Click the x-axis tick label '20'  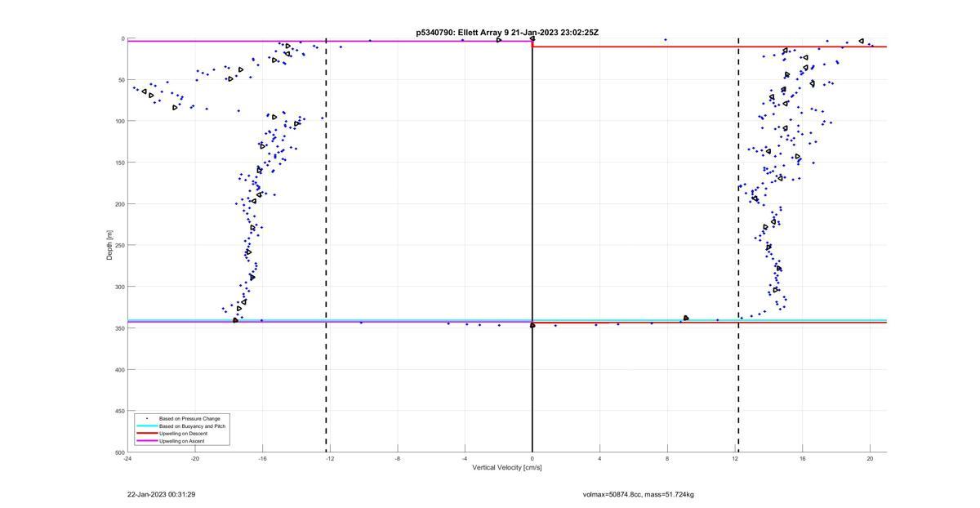[x=870, y=458]
